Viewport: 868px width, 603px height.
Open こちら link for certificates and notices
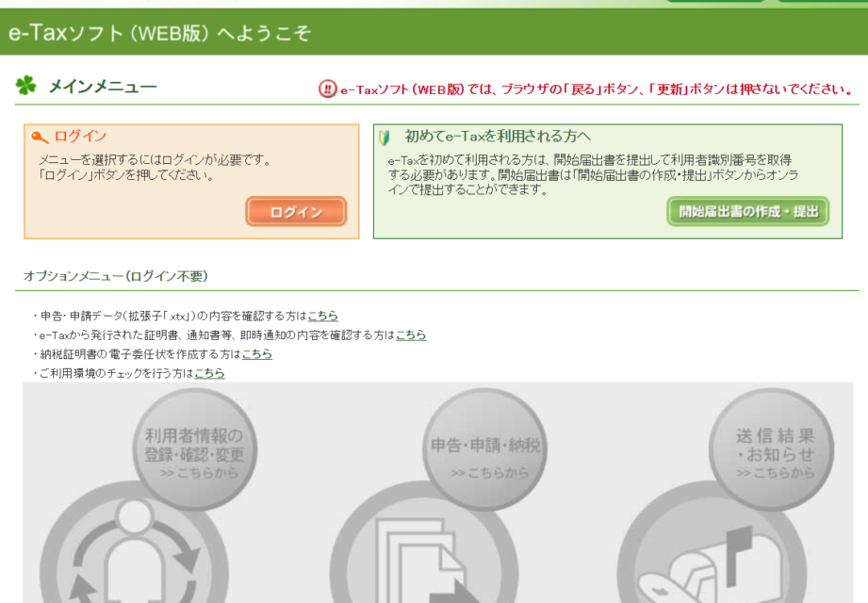pos(410,334)
